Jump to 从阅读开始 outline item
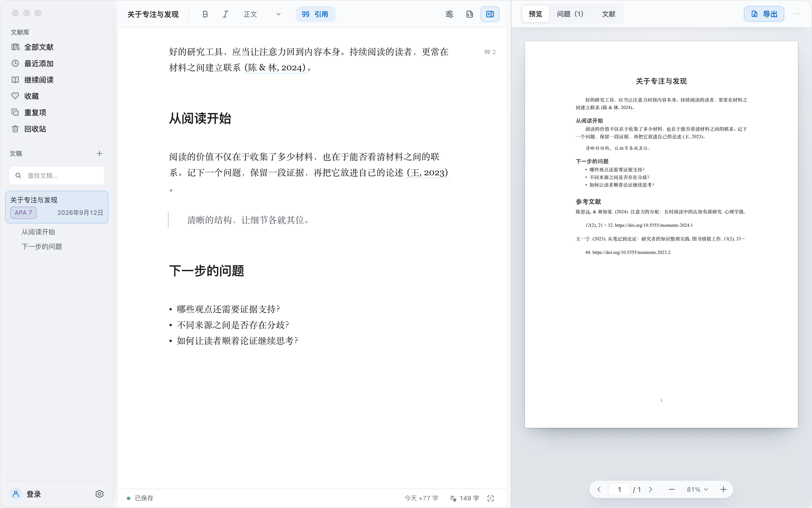 tap(38, 232)
